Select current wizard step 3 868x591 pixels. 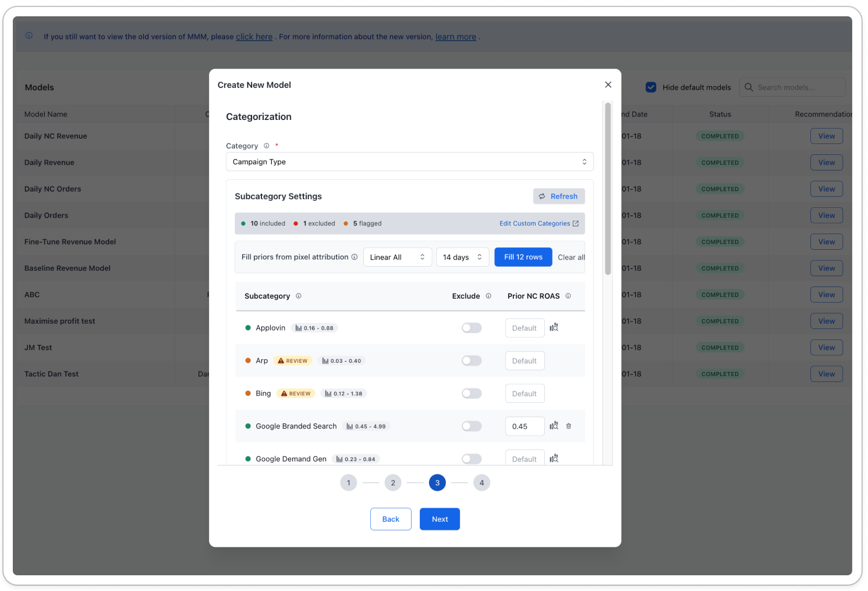pyautogui.click(x=437, y=483)
